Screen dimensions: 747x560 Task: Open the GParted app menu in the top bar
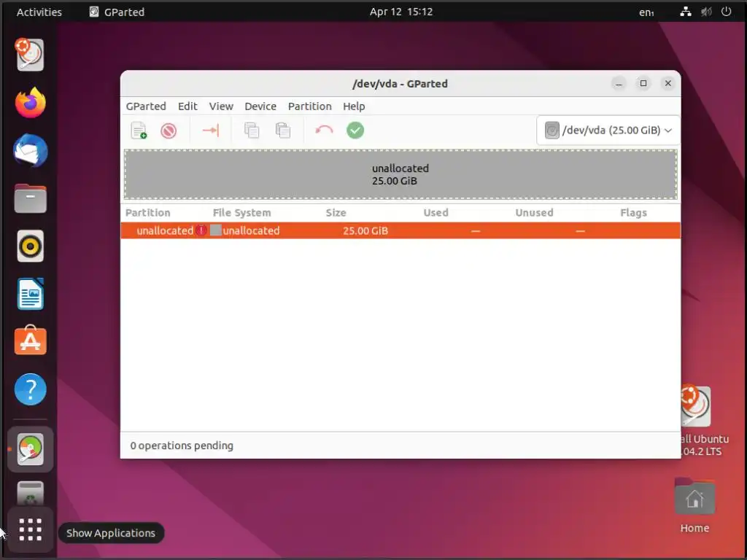(117, 12)
